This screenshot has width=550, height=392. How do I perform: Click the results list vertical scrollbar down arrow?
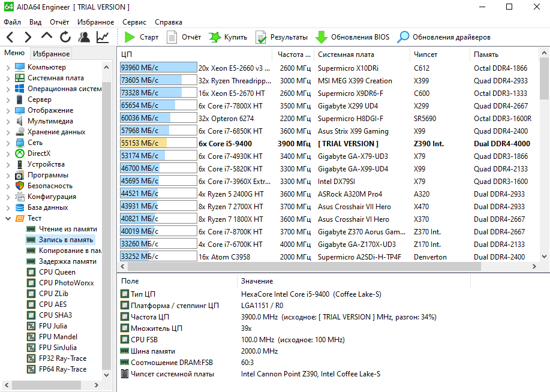click(544, 257)
